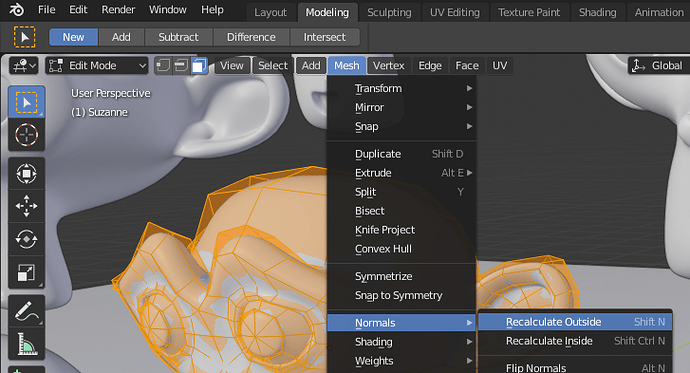The height and width of the screenshot is (373, 690).
Task: Open the Help menu
Action: (x=213, y=10)
